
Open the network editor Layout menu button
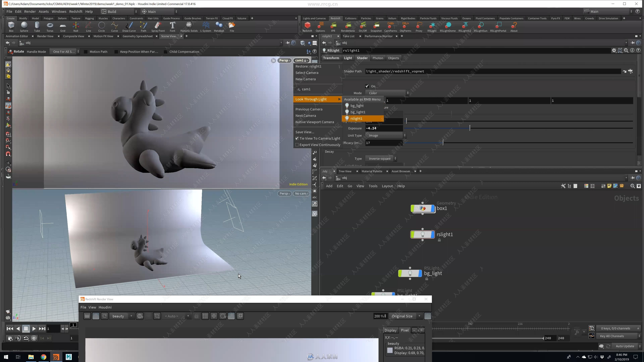(x=387, y=186)
